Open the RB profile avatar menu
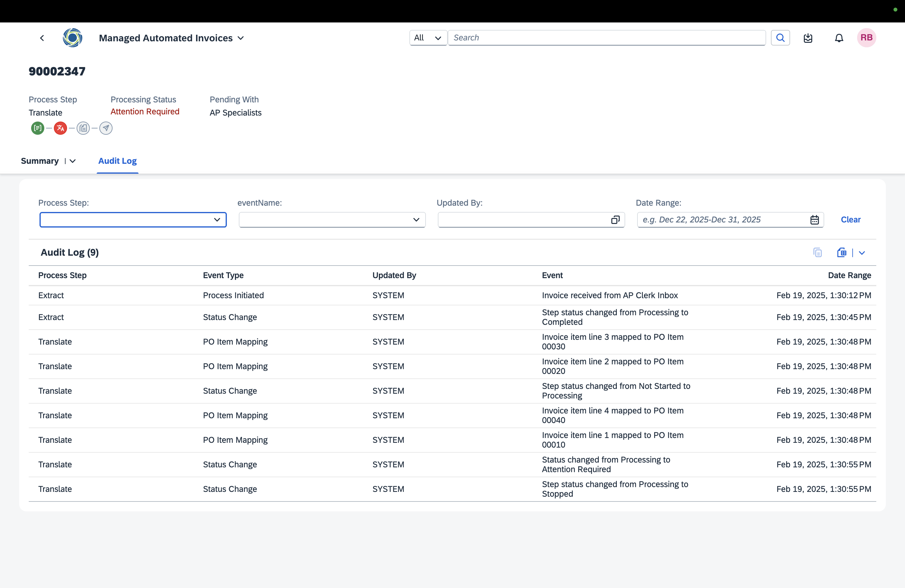The width and height of the screenshot is (905, 588). 867,38
